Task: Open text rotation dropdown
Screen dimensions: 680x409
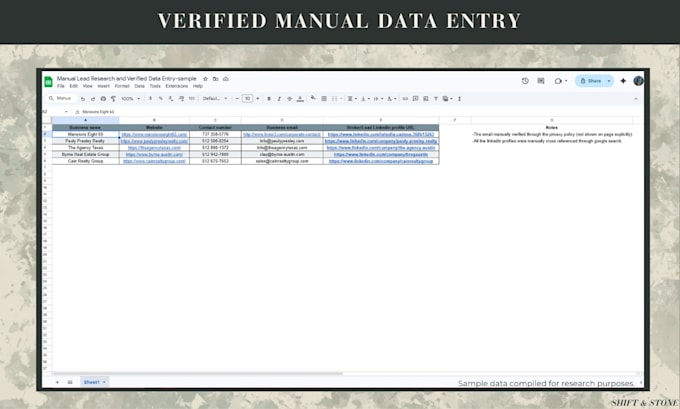Action: 391,99
